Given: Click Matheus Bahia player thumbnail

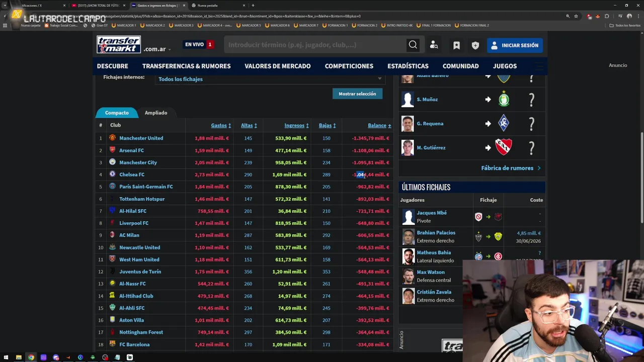Looking at the screenshot, I should [408, 256].
